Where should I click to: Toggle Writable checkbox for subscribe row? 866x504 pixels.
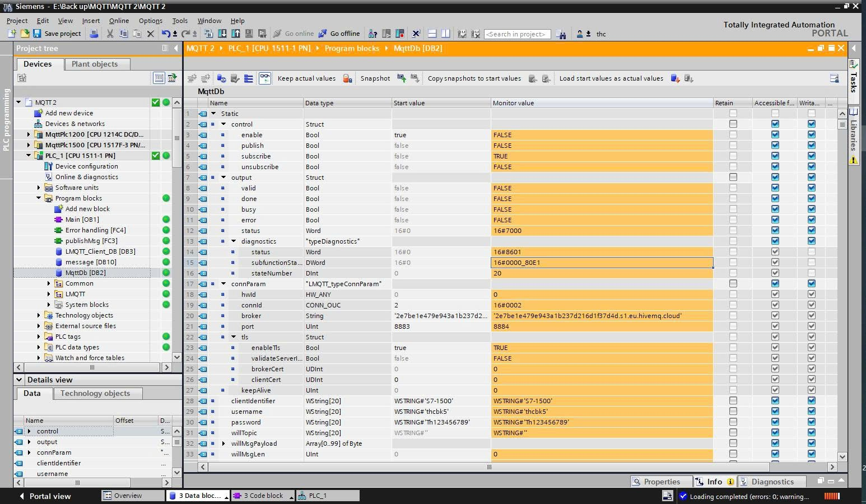(811, 156)
